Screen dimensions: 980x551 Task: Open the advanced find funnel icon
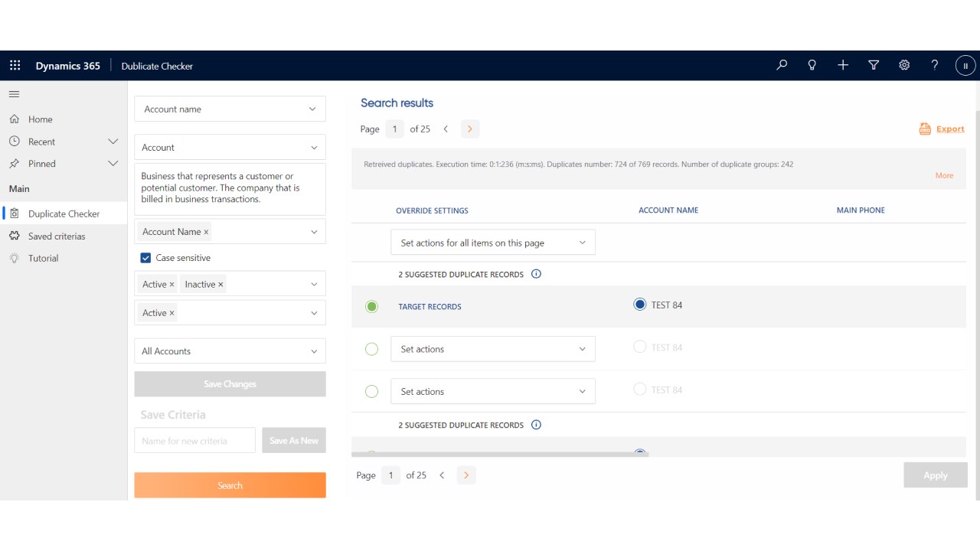click(x=874, y=65)
